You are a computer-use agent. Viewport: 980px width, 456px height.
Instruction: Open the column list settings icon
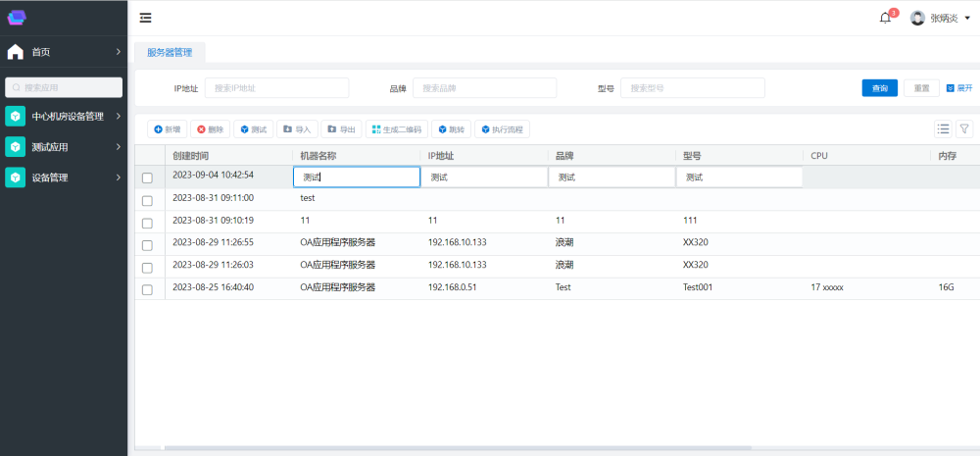click(943, 128)
